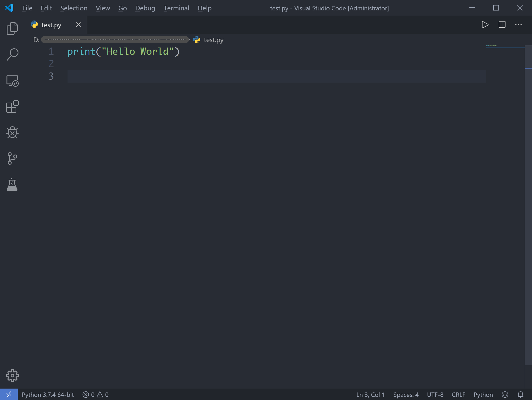Viewport: 532px width, 400px height.
Task: Change CRLF end of line sequence
Action: tap(458, 395)
